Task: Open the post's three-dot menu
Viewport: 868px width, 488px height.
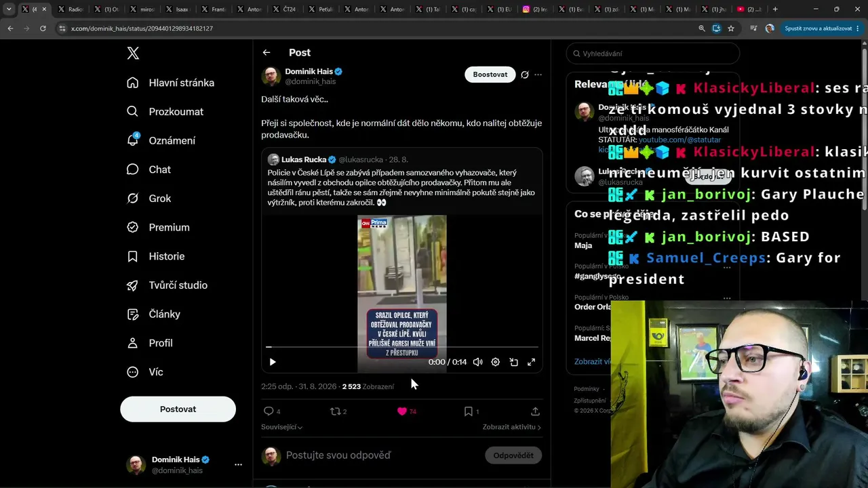Action: pyautogui.click(x=538, y=75)
